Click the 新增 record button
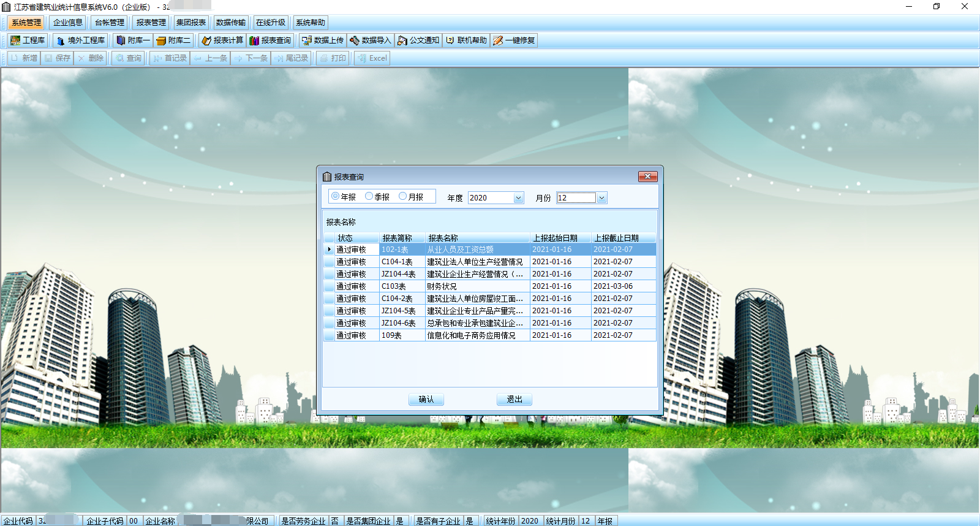The height and width of the screenshot is (526, 980). [x=24, y=58]
